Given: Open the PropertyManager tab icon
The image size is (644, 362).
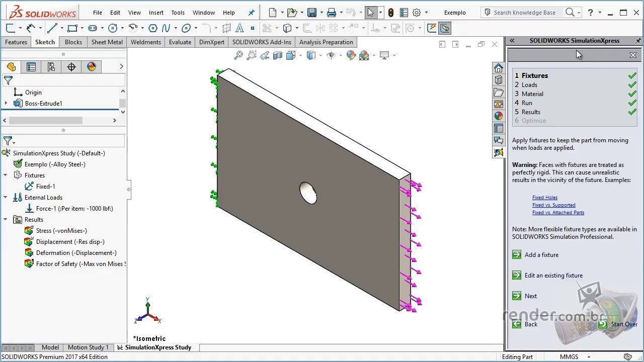Looking at the screenshot, I should point(31,66).
